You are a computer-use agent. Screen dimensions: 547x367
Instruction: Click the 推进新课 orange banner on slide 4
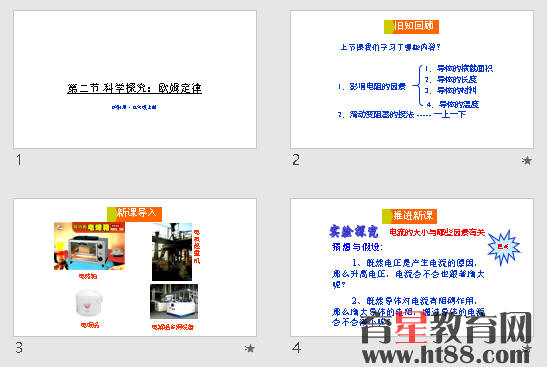tap(410, 216)
